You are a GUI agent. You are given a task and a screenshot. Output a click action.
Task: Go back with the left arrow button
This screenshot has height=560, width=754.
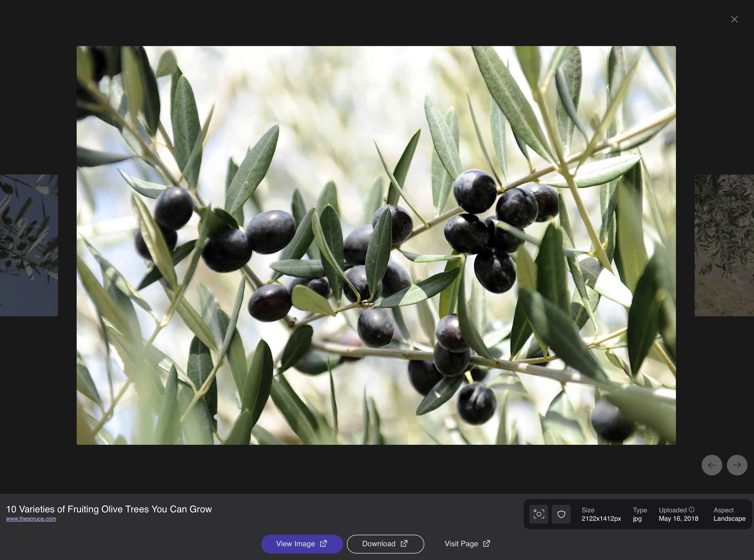coord(712,465)
